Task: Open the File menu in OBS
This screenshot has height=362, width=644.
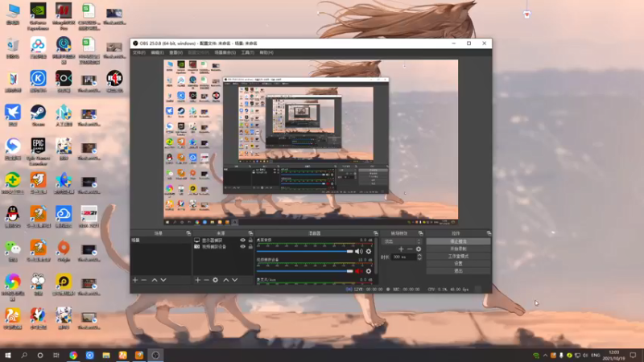Action: click(x=138, y=52)
